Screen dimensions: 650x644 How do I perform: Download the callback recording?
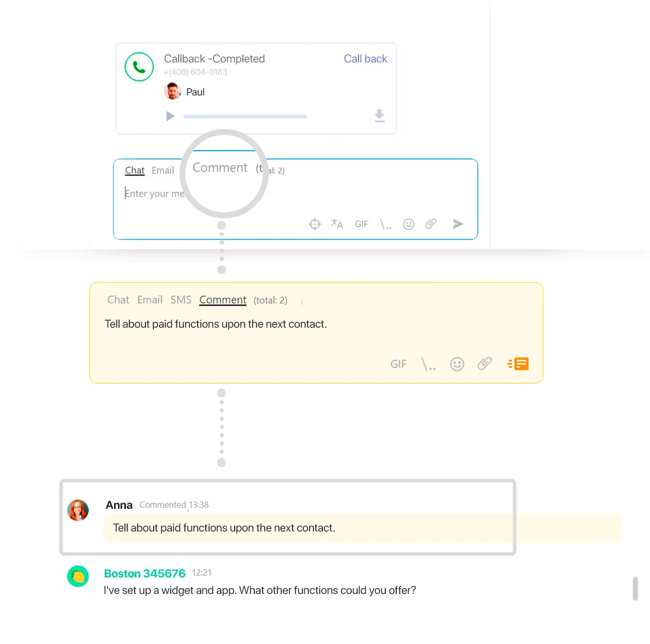[380, 116]
